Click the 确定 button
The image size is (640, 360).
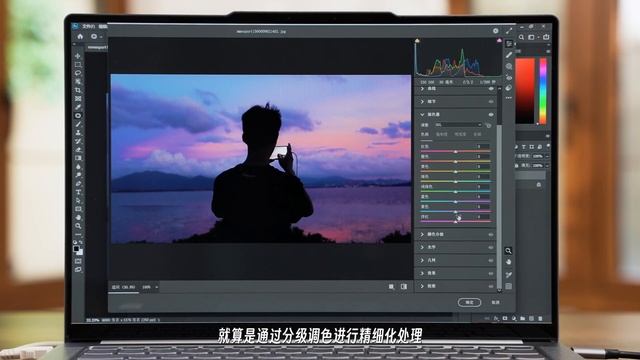(x=469, y=302)
